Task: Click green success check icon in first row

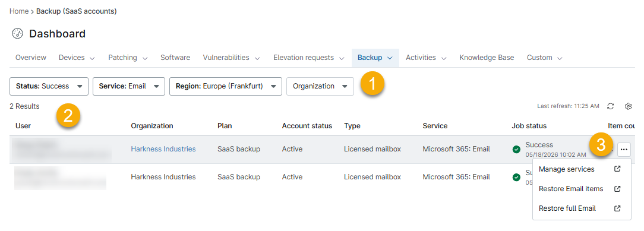Action: 517,150
